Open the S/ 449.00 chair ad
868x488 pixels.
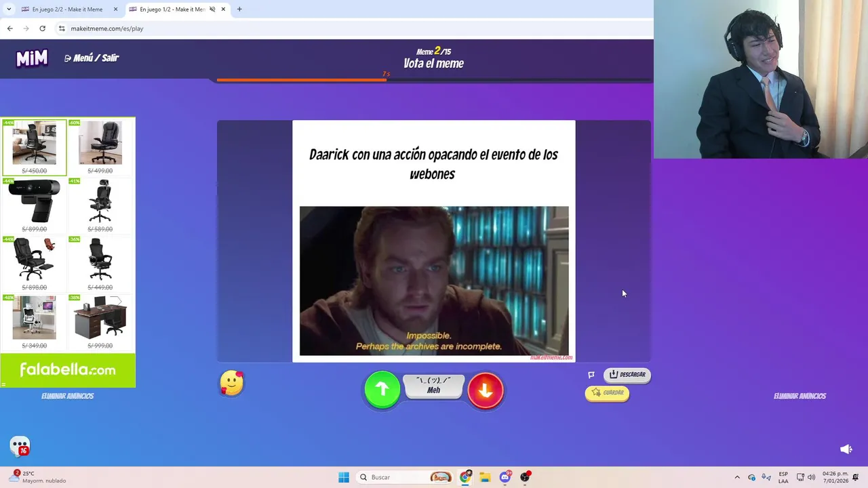pos(100,264)
